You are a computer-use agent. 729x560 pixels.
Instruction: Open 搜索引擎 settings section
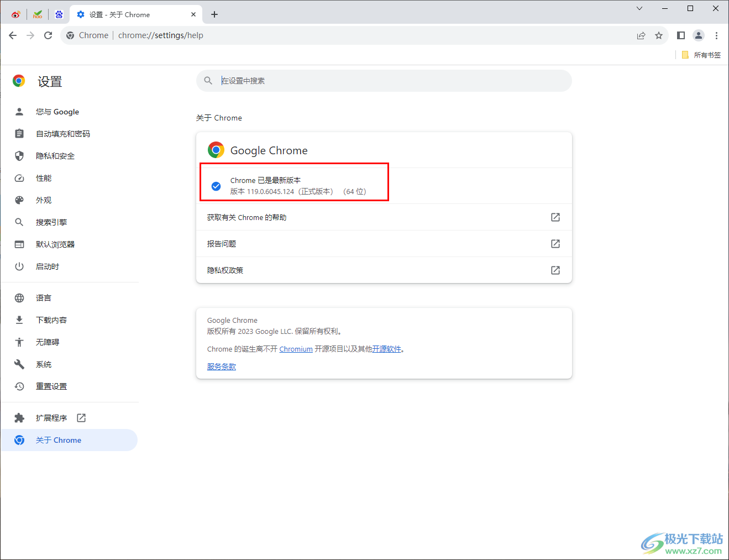(69, 222)
